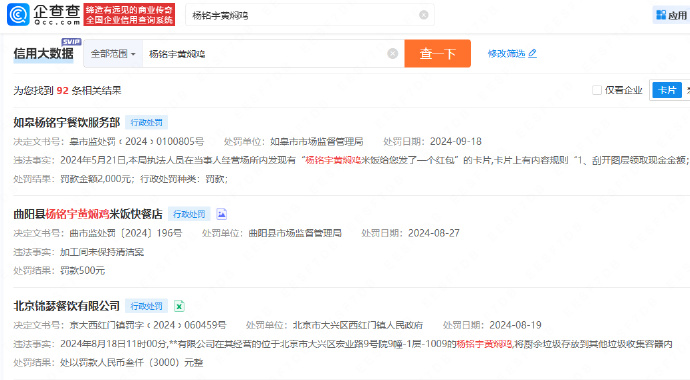Toggle the 仅看企业 checkbox
Screen dimensions: 690x380
597,90
